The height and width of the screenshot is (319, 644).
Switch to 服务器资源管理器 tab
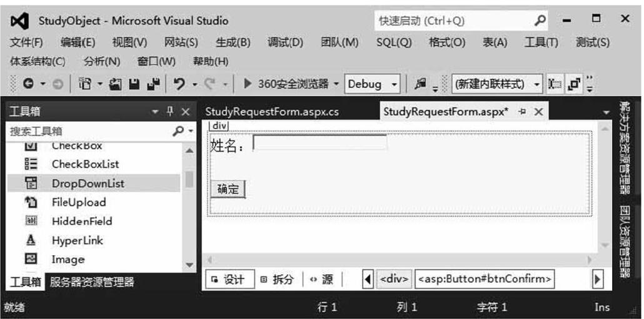(x=92, y=282)
